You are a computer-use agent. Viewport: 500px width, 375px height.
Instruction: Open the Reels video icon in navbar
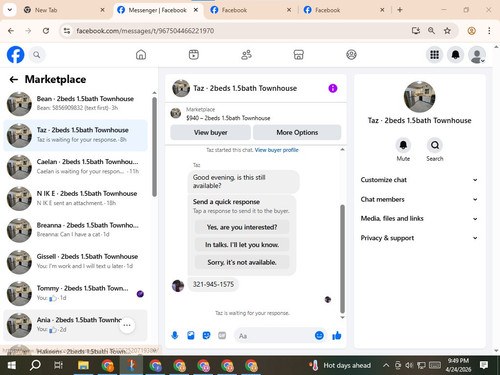pos(194,55)
